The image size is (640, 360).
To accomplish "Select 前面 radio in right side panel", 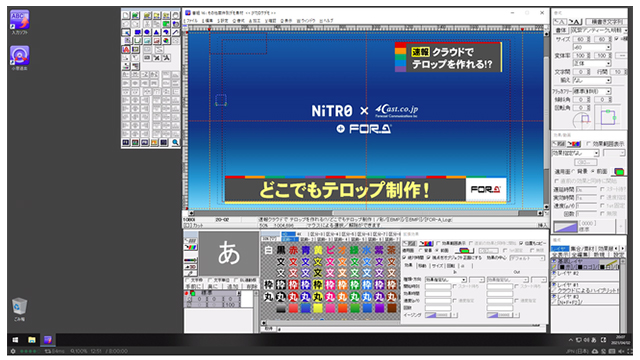I will 593,171.
